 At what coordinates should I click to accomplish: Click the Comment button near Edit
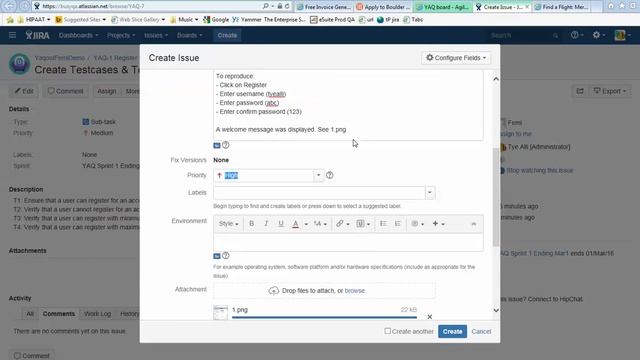point(65,91)
